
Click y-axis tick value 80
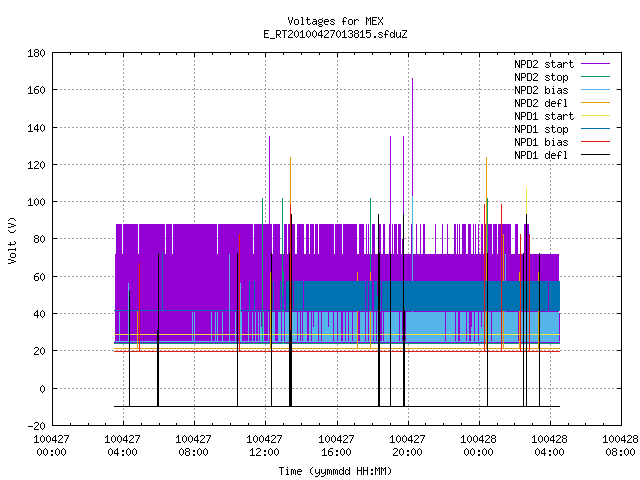pyautogui.click(x=39, y=239)
